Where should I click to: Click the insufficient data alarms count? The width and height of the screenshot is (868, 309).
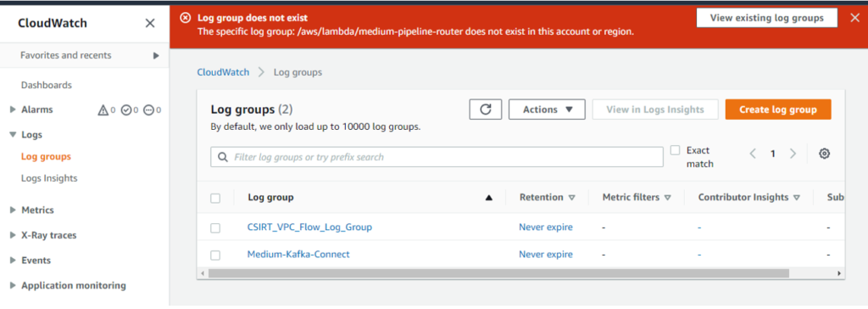tap(153, 110)
